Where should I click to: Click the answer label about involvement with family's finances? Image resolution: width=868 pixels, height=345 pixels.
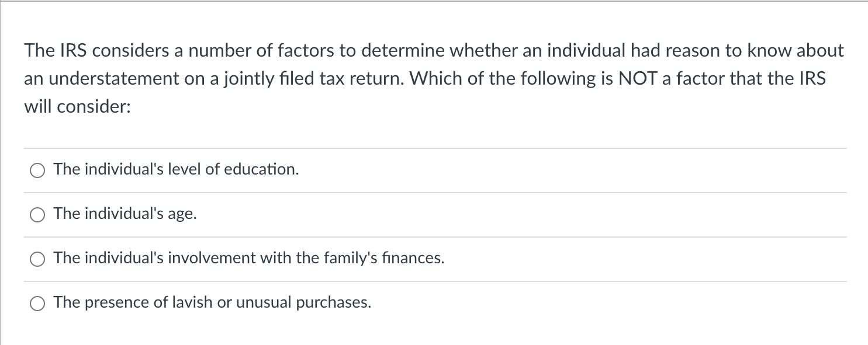[249, 258]
